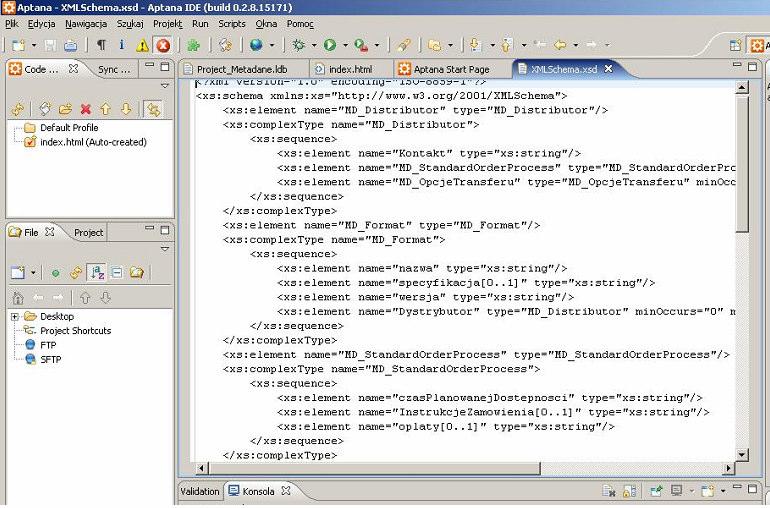Viewport: 770px width, 508px height.
Task: Click the home icon in File panel
Action: point(18,297)
